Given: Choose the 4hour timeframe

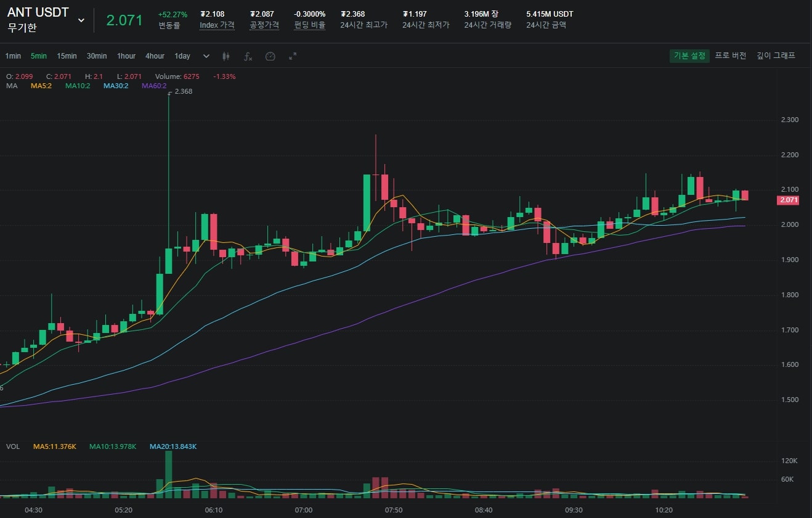Looking at the screenshot, I should [155, 56].
